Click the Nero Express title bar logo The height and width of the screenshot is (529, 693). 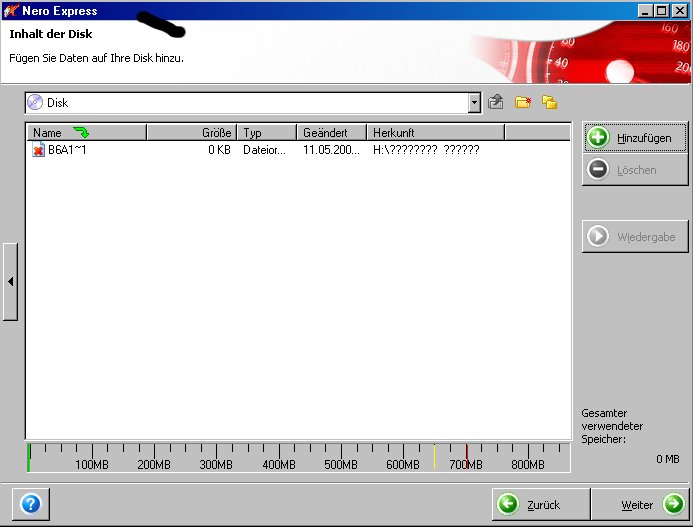(11, 10)
